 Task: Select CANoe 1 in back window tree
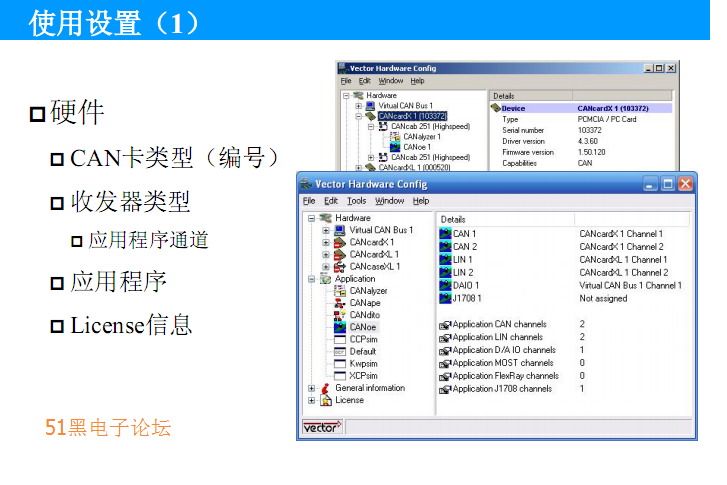pyautogui.click(x=417, y=147)
